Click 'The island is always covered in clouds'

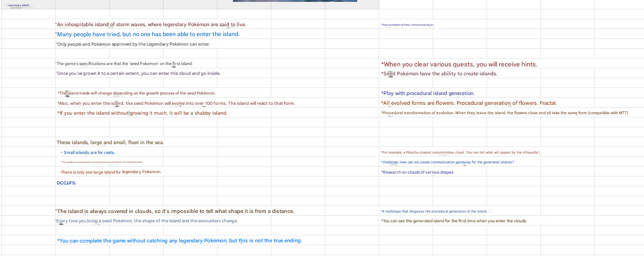point(175,211)
